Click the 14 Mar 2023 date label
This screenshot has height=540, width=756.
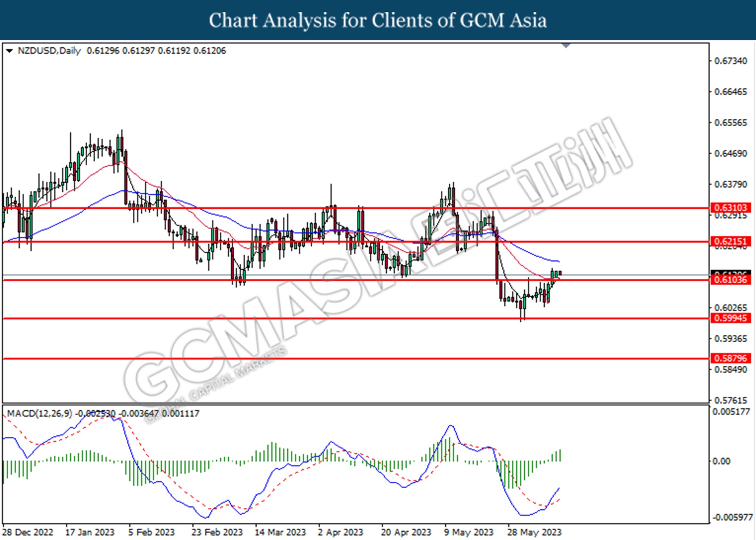[280, 532]
